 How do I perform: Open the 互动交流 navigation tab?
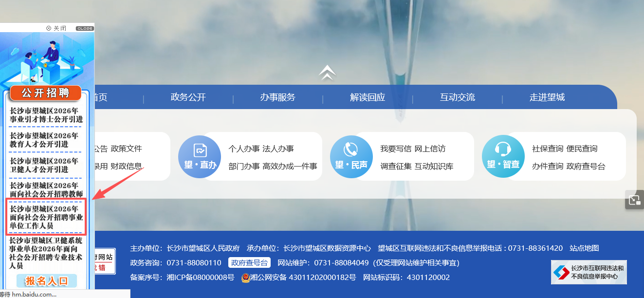tap(458, 97)
